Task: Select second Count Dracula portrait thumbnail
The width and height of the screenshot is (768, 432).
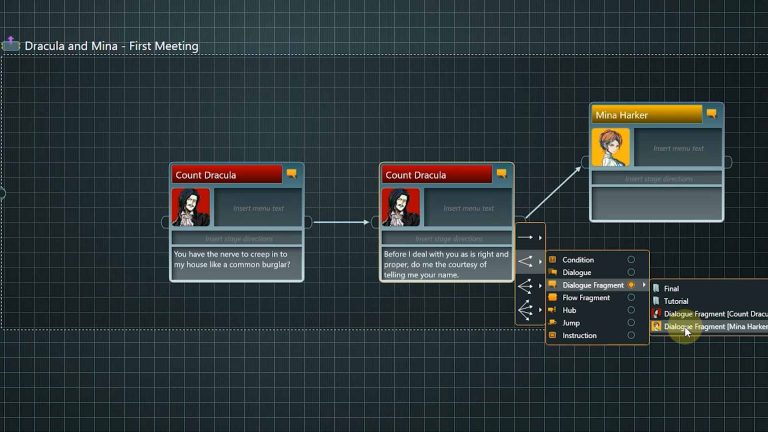Action: pyautogui.click(x=401, y=207)
